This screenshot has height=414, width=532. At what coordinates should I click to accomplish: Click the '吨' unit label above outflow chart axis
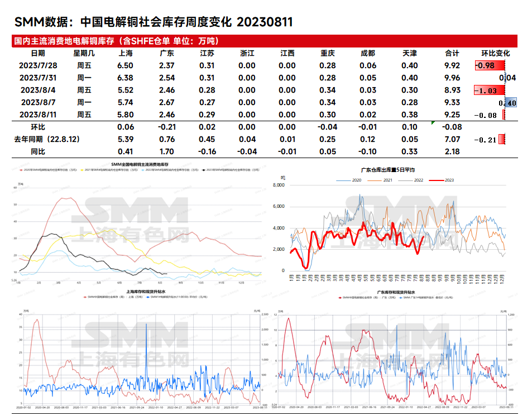(283, 178)
